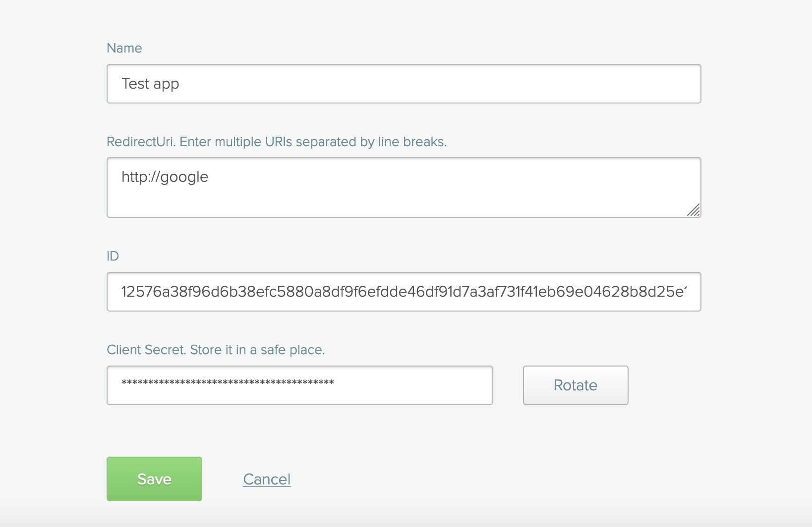Rotate the client secret

(x=576, y=385)
